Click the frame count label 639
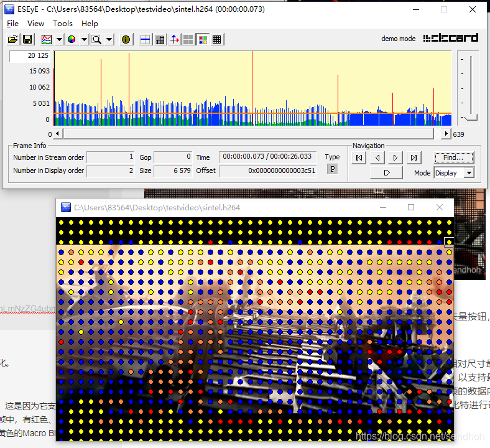Screen dimensions: 490x448 (458, 134)
